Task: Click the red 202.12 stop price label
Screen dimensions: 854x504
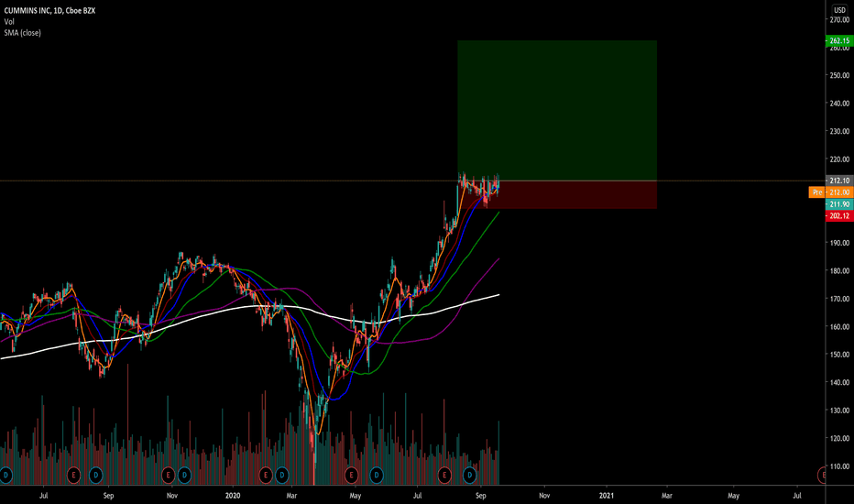Action: click(x=839, y=216)
